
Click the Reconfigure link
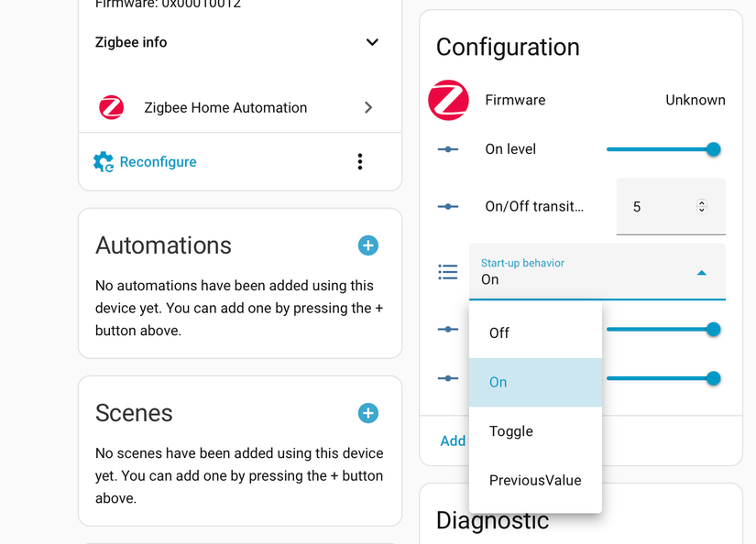[158, 162]
